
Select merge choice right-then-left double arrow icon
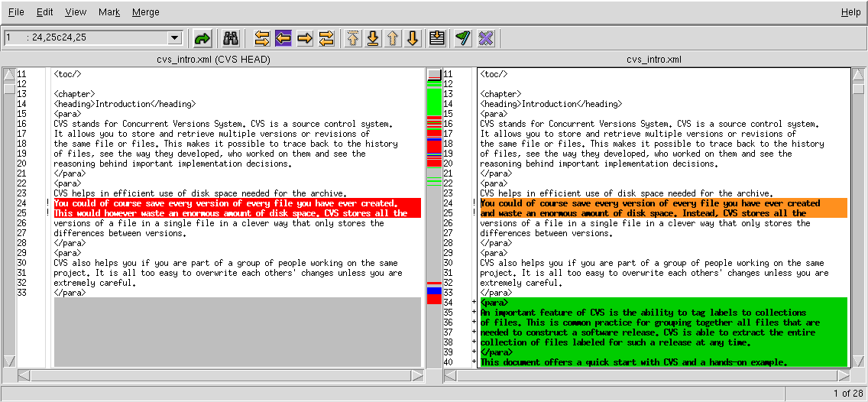(x=326, y=38)
